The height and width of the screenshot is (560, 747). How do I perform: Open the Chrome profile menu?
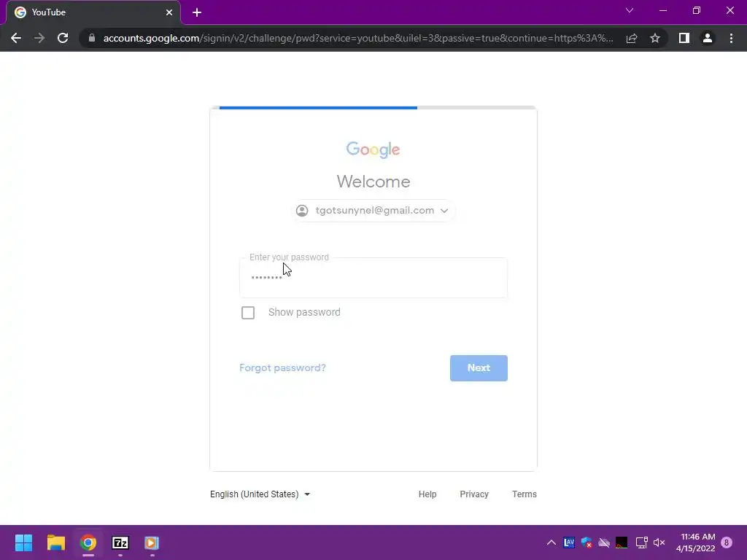(708, 38)
